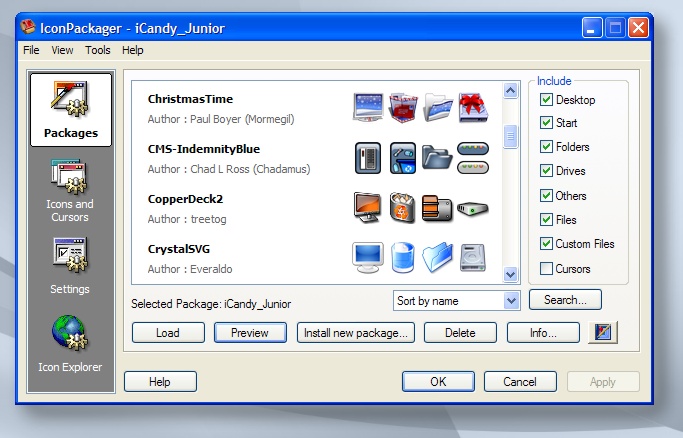Uncheck the Start include checkbox

[546, 123]
